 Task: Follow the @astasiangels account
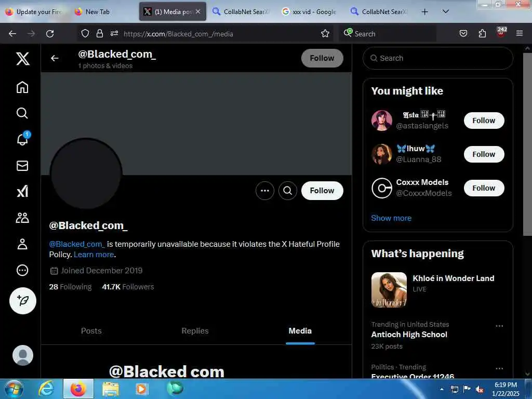point(484,121)
